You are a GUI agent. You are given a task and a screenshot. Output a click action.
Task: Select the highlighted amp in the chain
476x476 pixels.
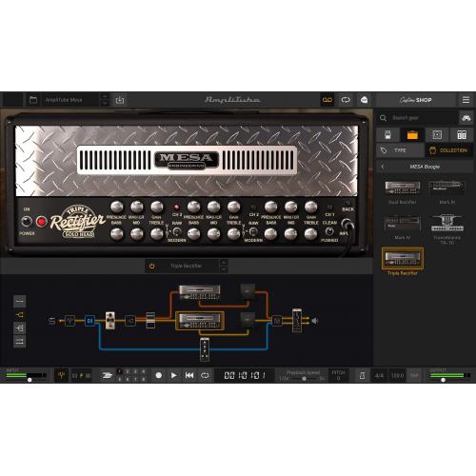pyautogui.click(x=200, y=321)
